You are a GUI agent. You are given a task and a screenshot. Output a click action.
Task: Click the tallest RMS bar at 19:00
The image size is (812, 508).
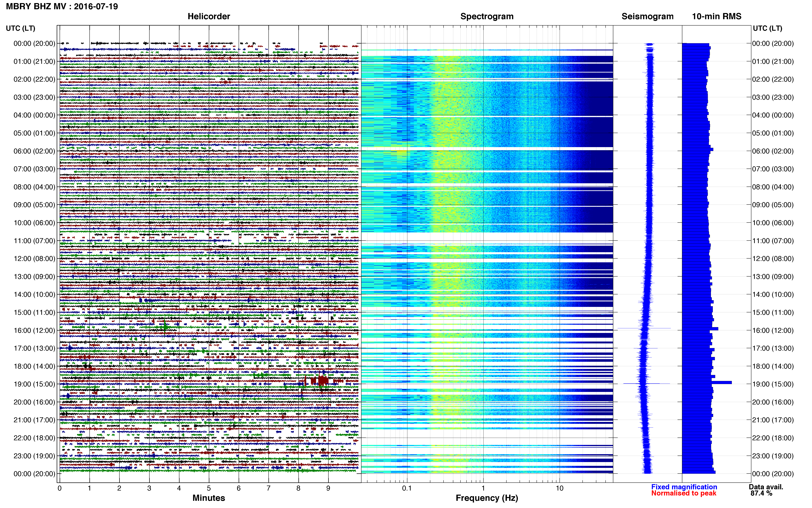(x=707, y=382)
